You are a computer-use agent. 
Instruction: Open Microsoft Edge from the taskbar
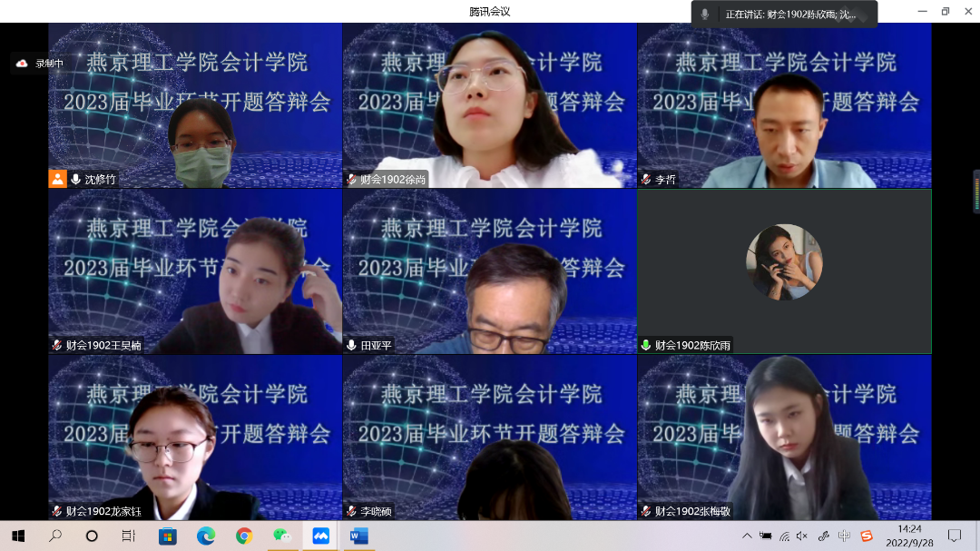coord(206,536)
